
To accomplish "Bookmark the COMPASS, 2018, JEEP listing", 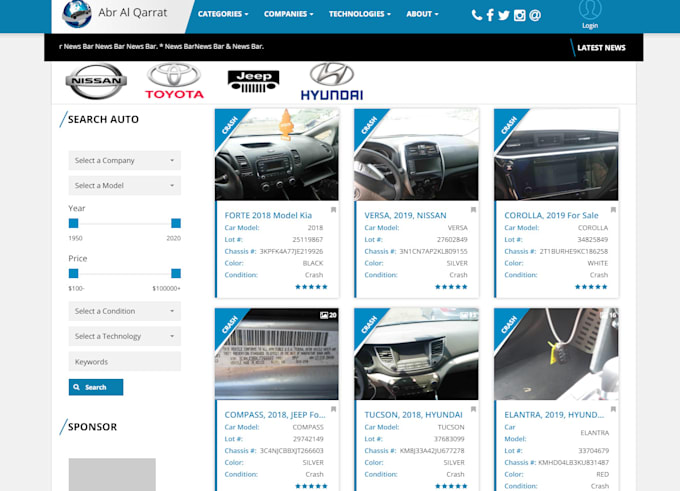I will click(333, 409).
